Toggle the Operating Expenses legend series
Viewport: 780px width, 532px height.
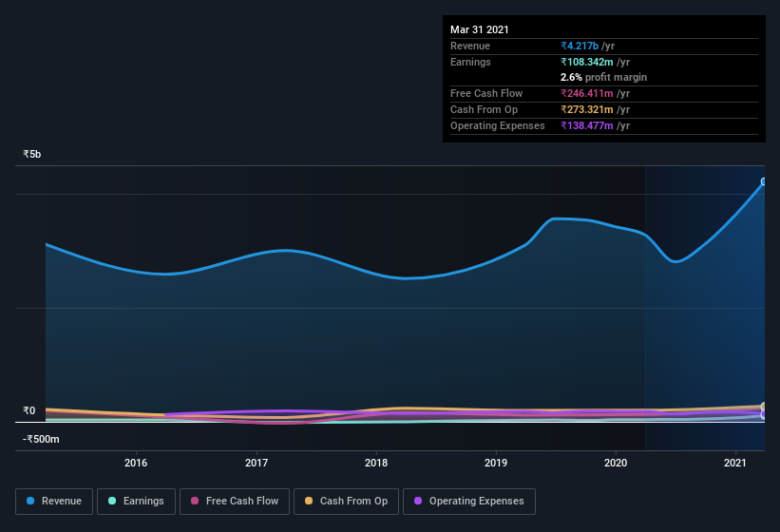tap(469, 502)
